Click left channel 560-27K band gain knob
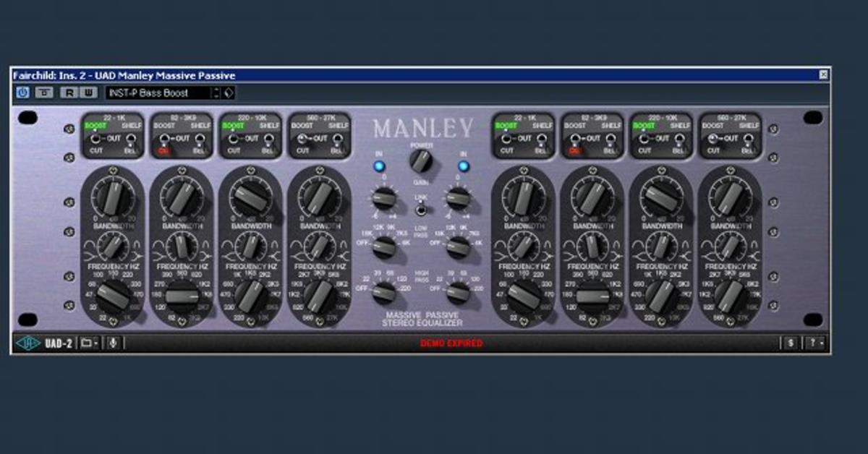The width and height of the screenshot is (868, 454). 319,197
